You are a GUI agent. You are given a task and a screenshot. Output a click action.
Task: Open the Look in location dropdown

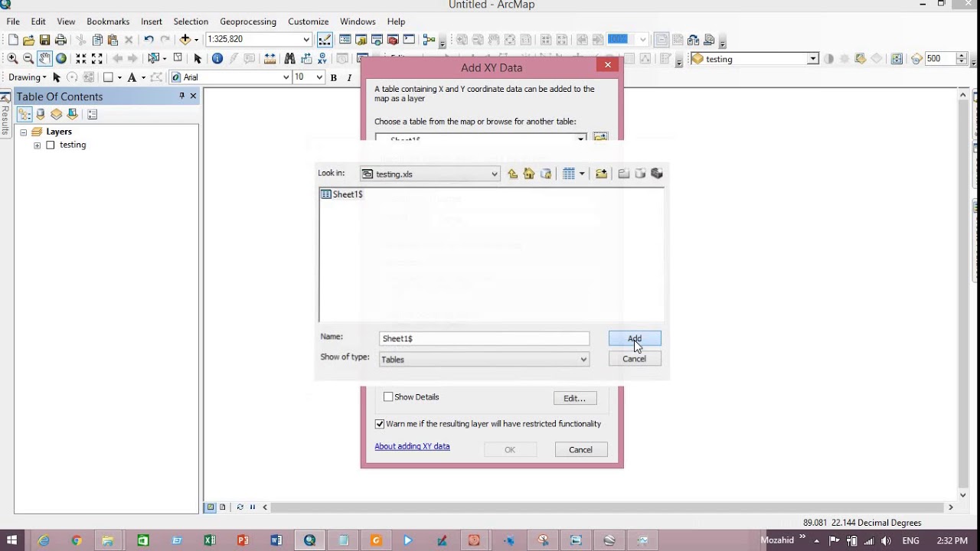point(495,174)
